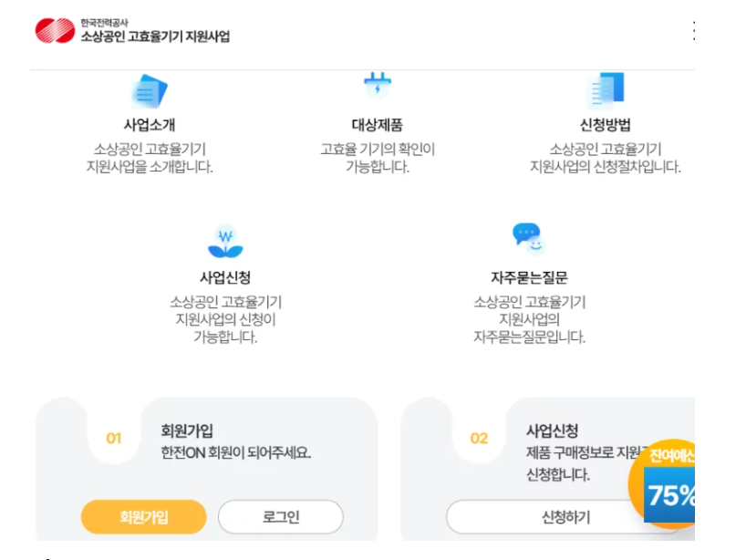Click the 소상공인 고효율기기 지원사업 header title

click(x=155, y=36)
